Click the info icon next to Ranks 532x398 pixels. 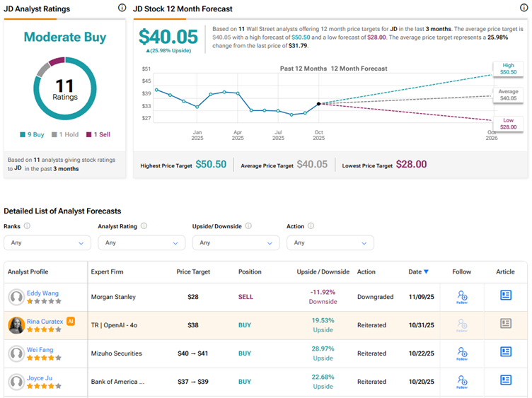tap(27, 226)
